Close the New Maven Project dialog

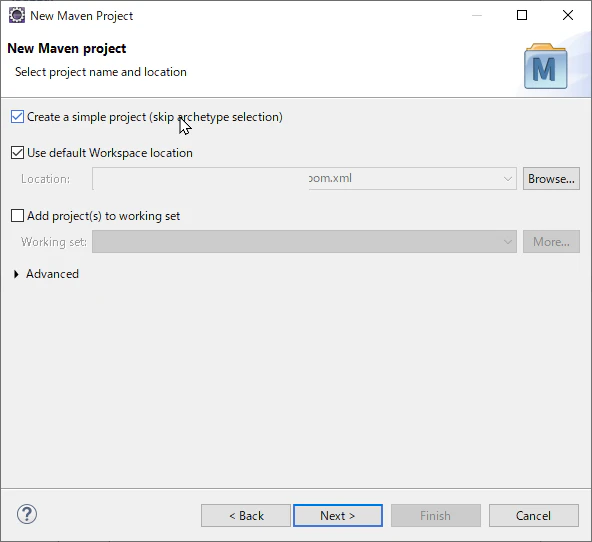568,15
